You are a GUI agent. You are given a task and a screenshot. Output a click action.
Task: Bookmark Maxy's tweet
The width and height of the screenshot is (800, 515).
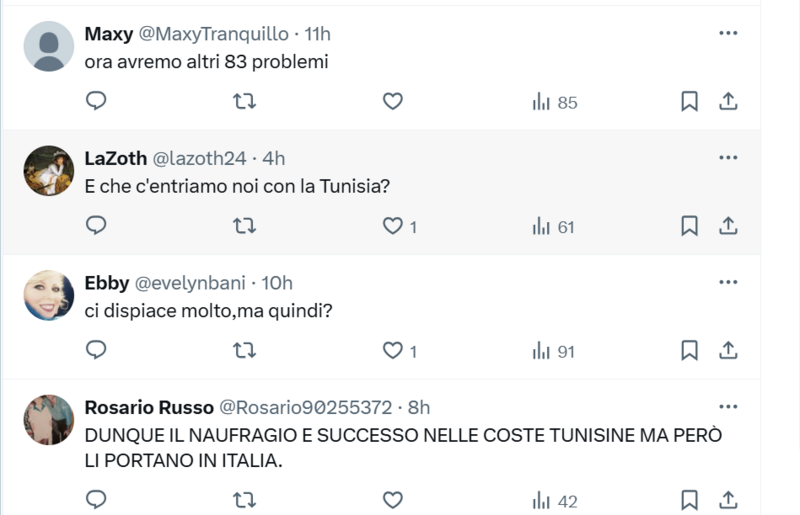click(x=689, y=101)
